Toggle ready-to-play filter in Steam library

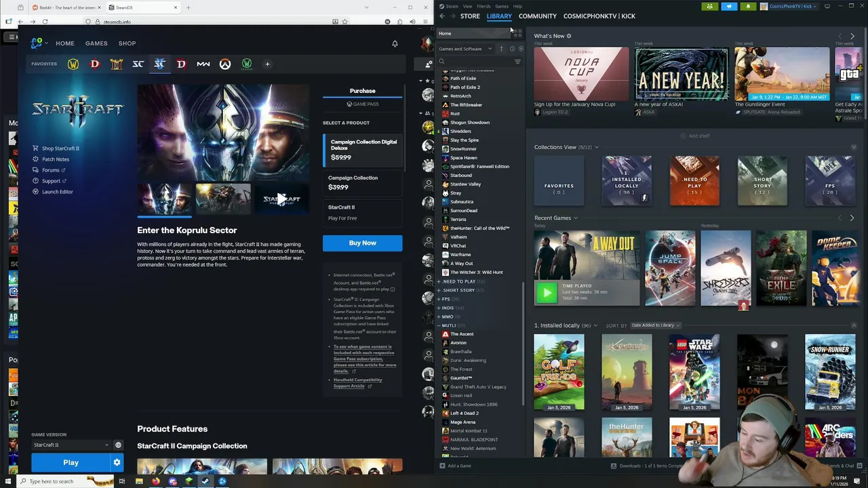click(x=521, y=49)
